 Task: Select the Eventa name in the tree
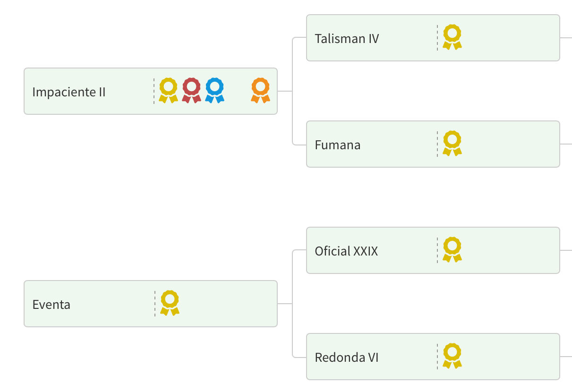click(51, 305)
